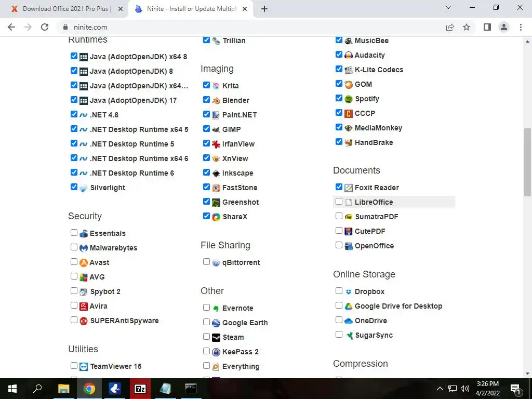532x399 pixels.
Task: Close the Ninite tab
Action: [x=245, y=9]
